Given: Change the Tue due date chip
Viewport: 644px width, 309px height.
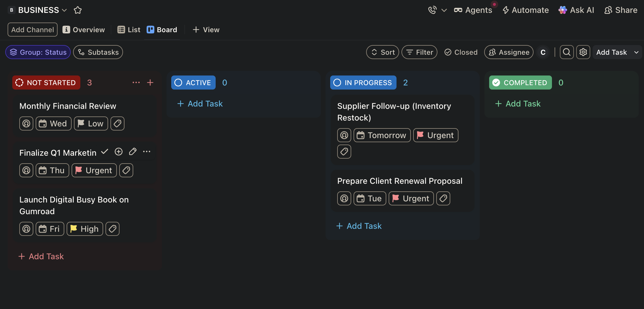Looking at the screenshot, I should click(x=370, y=198).
